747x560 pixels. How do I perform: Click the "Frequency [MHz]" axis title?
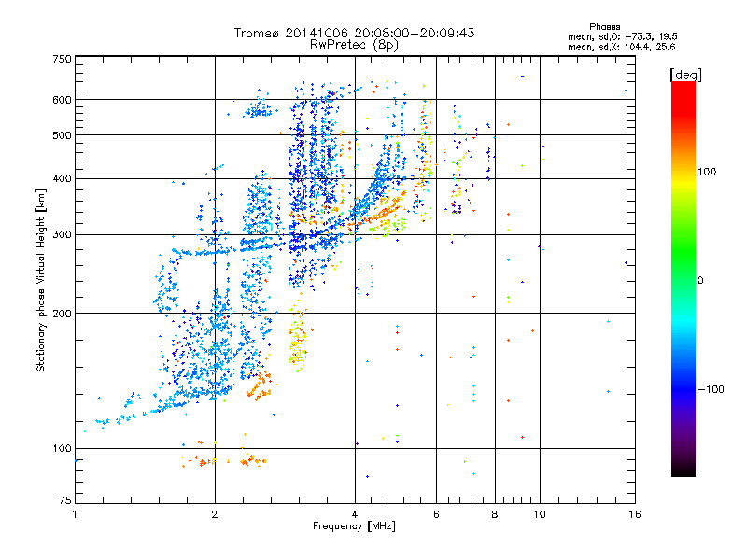[354, 526]
